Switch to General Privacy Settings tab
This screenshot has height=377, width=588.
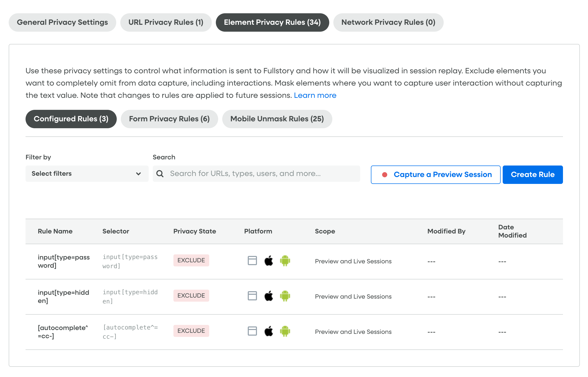[62, 22]
